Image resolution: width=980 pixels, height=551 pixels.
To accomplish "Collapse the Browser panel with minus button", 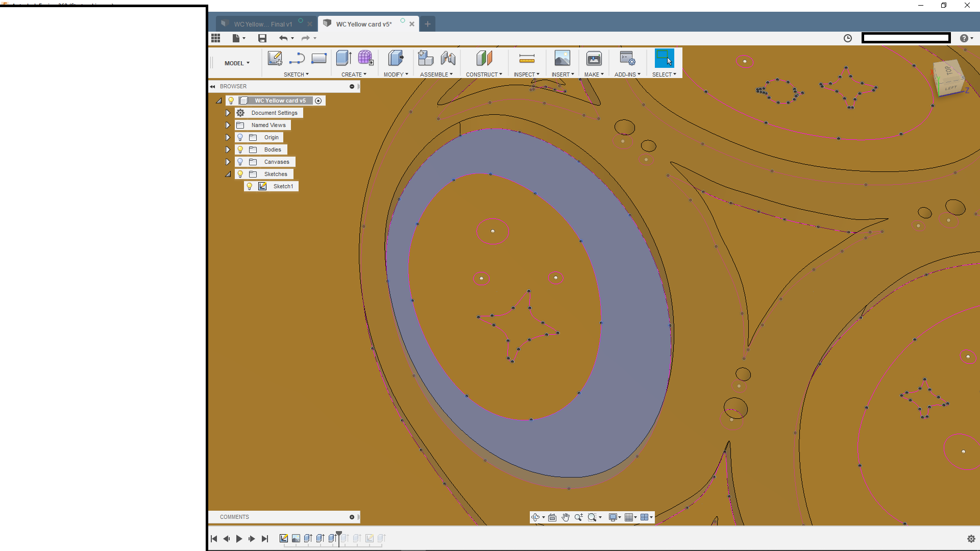I will tap(352, 86).
